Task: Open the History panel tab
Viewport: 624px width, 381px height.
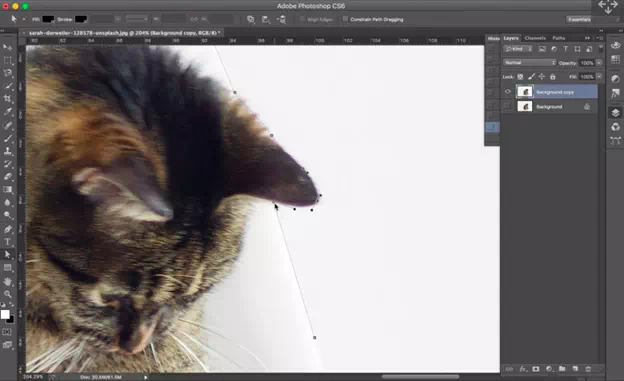Action: tap(493, 39)
